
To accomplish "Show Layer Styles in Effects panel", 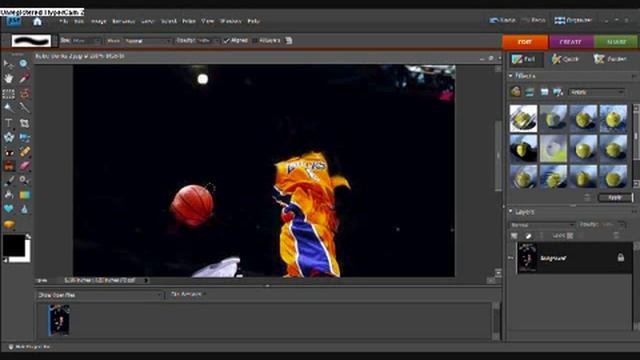I will pos(530,92).
